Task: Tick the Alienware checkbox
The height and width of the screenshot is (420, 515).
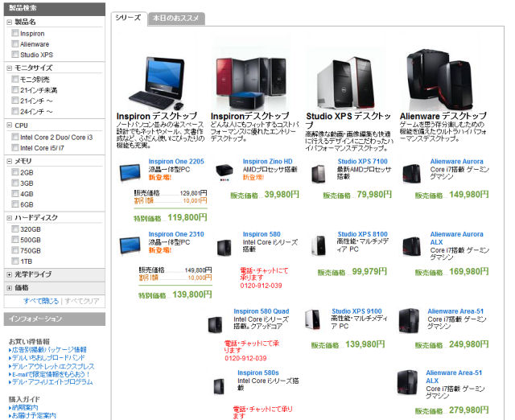Action: [x=14, y=43]
